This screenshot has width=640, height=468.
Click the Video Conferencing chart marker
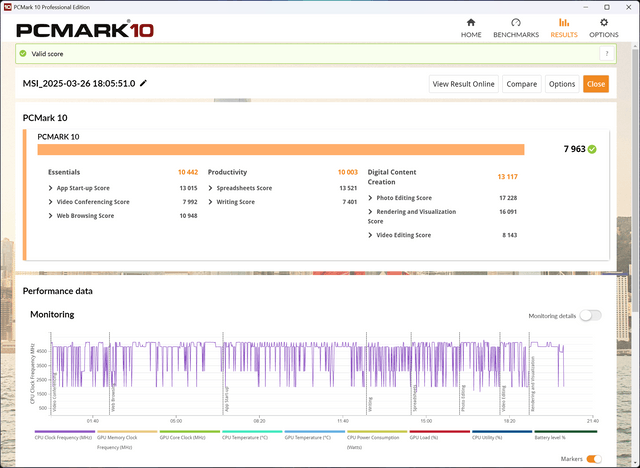(x=54, y=392)
